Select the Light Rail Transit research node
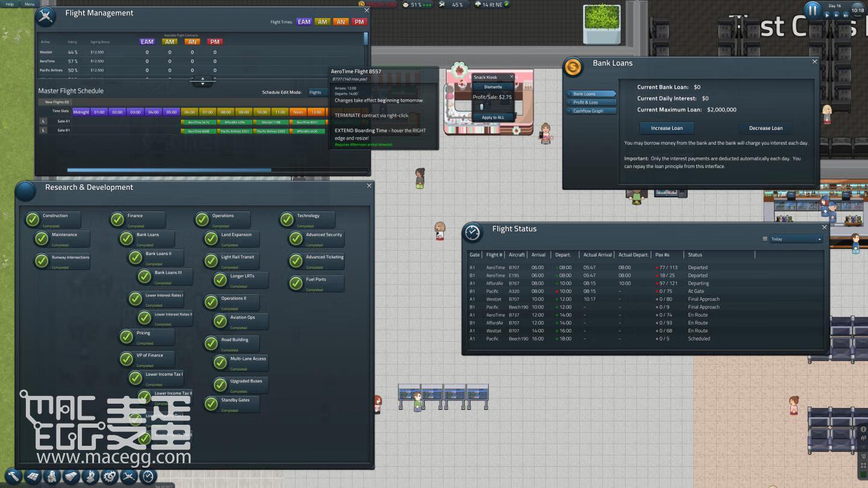 [231, 261]
